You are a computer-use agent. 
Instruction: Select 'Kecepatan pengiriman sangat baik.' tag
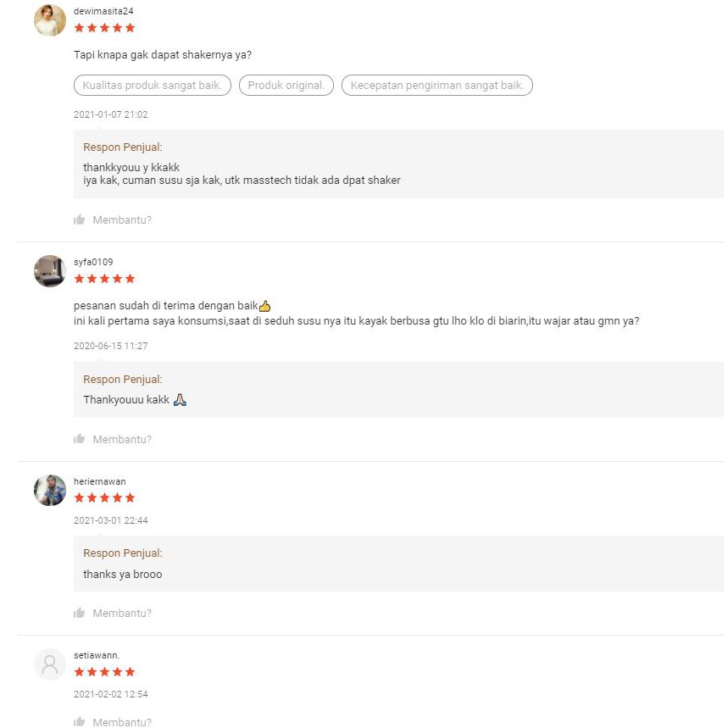(436, 86)
